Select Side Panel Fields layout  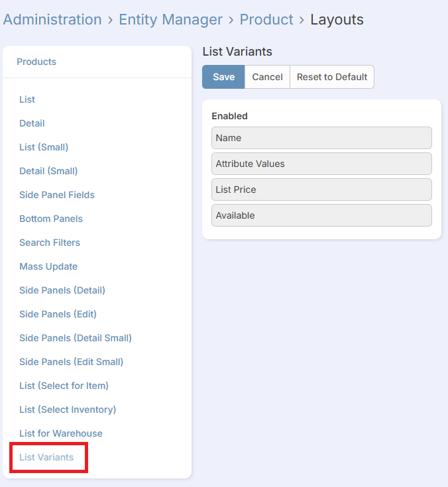pos(57,195)
